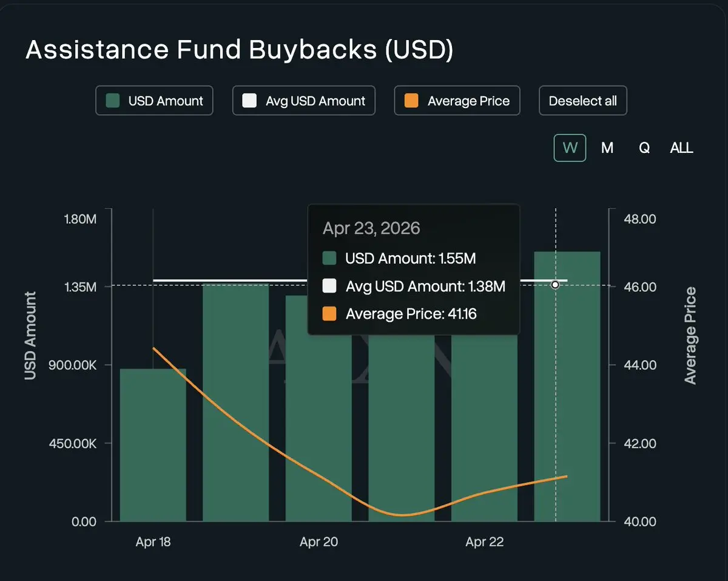Viewport: 728px width, 581px height.
Task: Click the white Avg USD Amount swatch
Action: point(249,101)
